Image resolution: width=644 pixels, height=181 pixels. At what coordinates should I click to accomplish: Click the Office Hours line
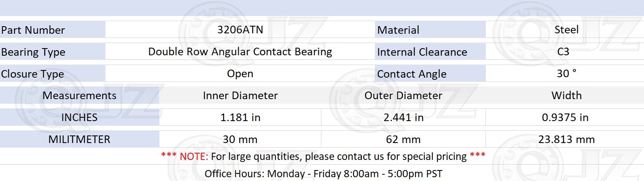[x=323, y=173]
